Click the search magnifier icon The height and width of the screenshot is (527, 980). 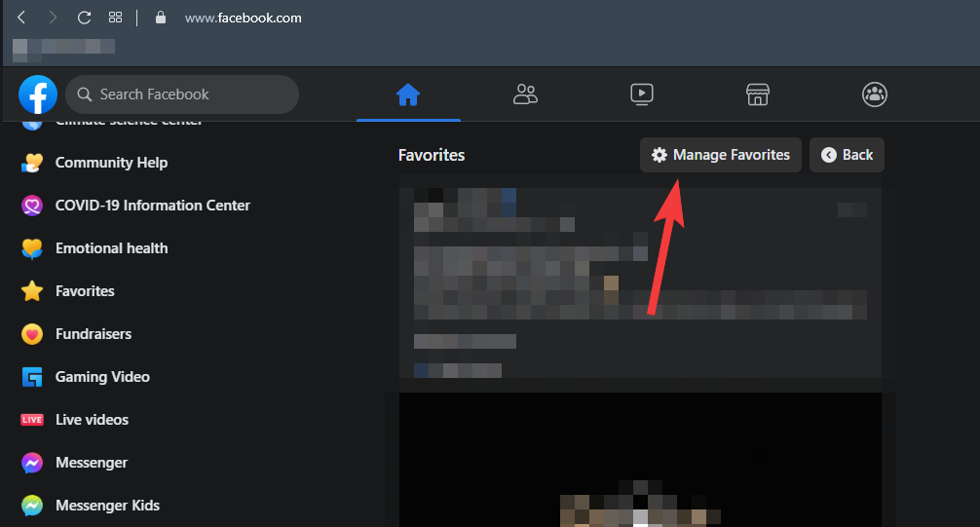pos(85,94)
